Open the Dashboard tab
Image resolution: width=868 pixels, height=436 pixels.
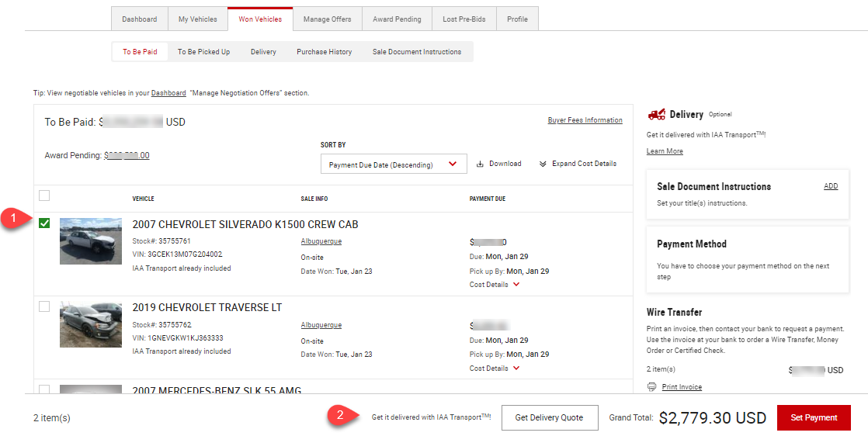point(140,19)
